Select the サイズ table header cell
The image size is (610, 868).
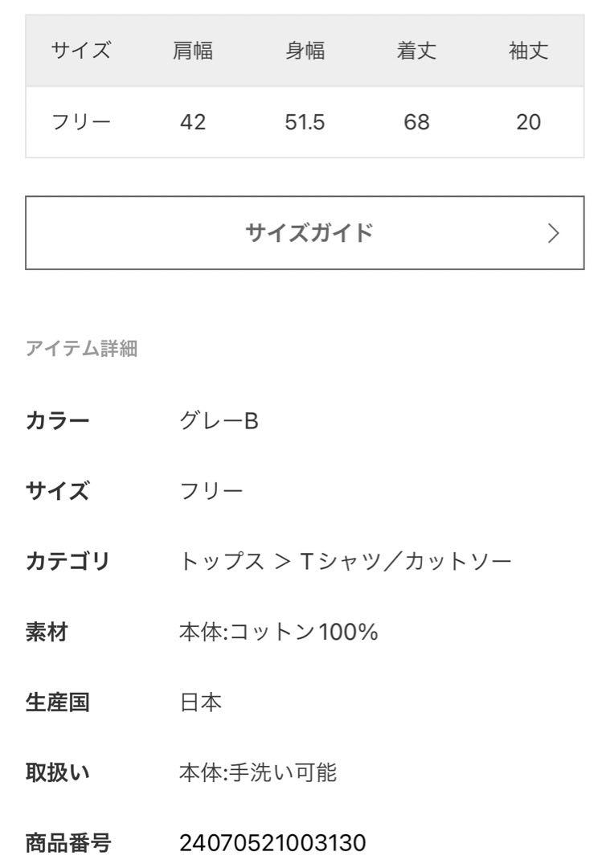[x=81, y=51]
